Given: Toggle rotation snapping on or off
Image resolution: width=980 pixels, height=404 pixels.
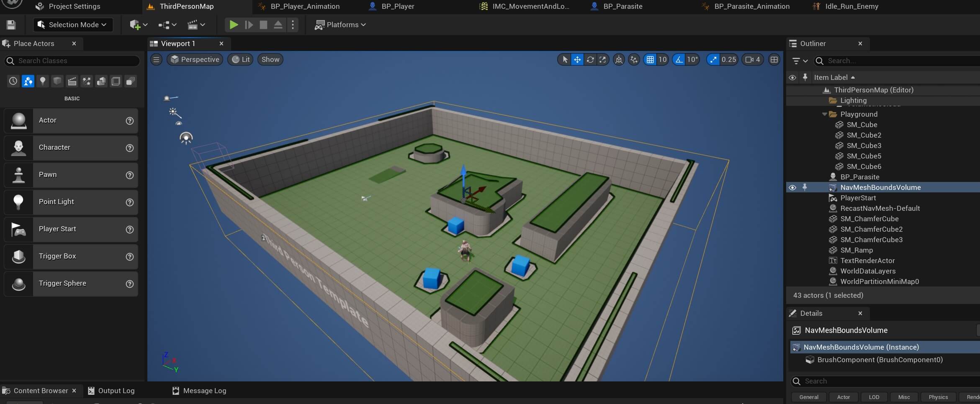Looking at the screenshot, I should pos(679,59).
